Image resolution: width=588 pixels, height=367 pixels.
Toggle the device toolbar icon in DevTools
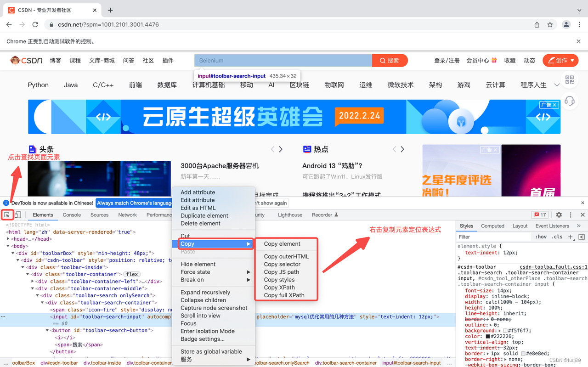(x=17, y=215)
